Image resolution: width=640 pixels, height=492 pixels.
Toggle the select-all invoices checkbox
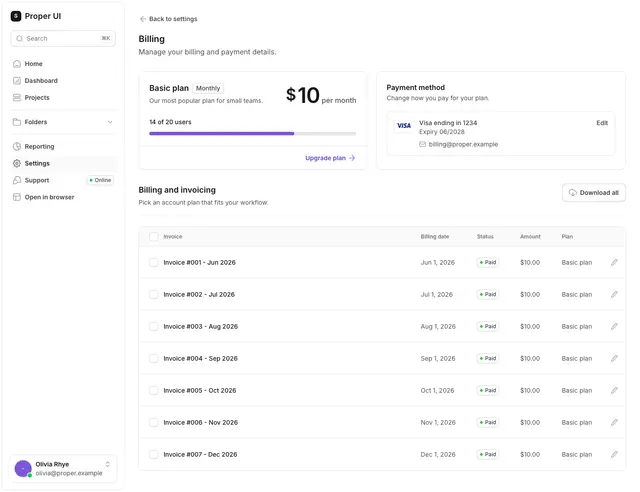153,237
